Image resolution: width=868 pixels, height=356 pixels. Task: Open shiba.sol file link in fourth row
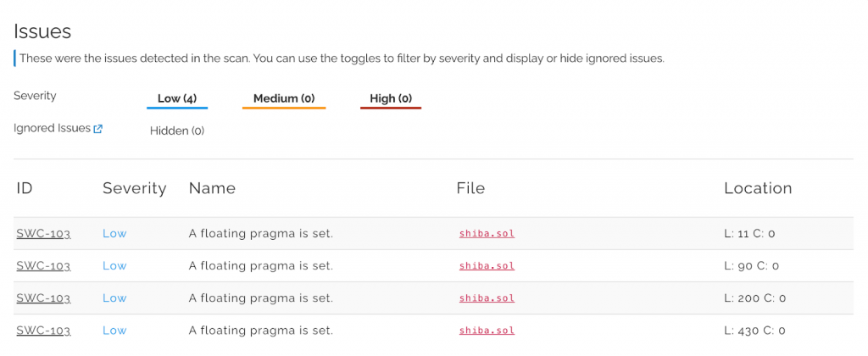pos(487,331)
